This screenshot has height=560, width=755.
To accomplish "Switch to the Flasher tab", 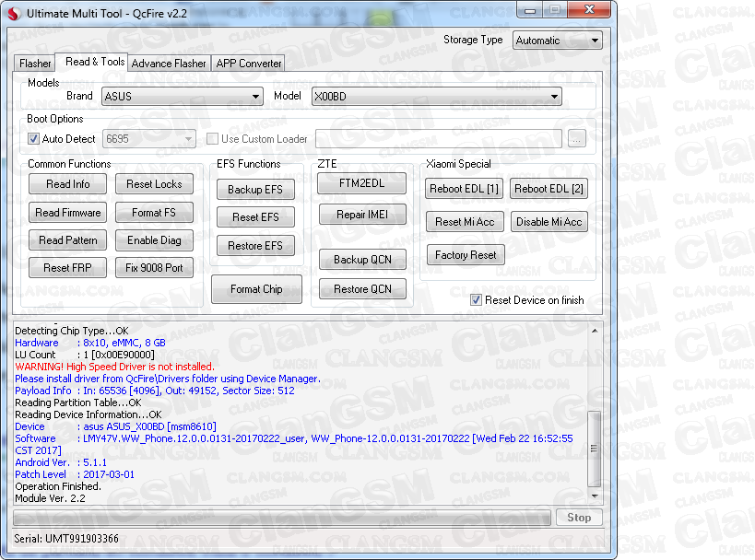I will point(35,64).
